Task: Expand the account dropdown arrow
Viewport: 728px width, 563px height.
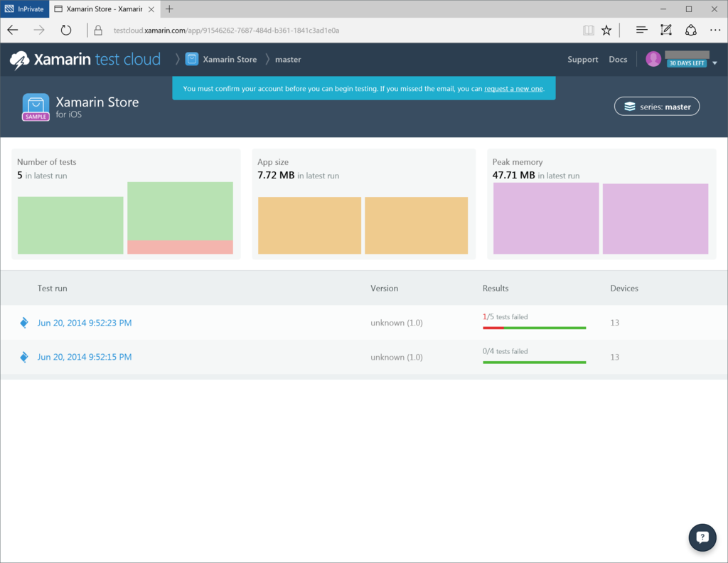Action: pos(714,63)
